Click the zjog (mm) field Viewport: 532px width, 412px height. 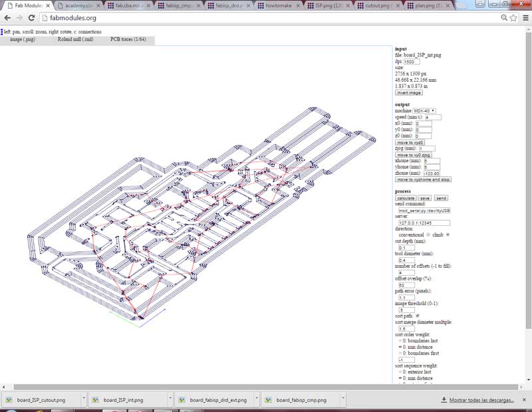[x=427, y=149]
